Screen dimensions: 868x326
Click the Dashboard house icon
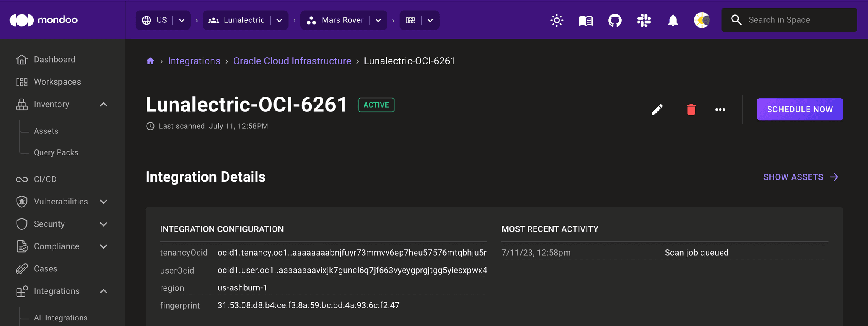(x=22, y=60)
